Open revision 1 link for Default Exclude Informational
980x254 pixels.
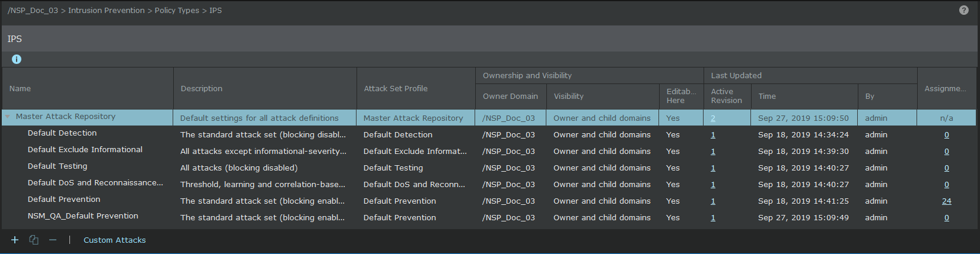pyautogui.click(x=713, y=151)
